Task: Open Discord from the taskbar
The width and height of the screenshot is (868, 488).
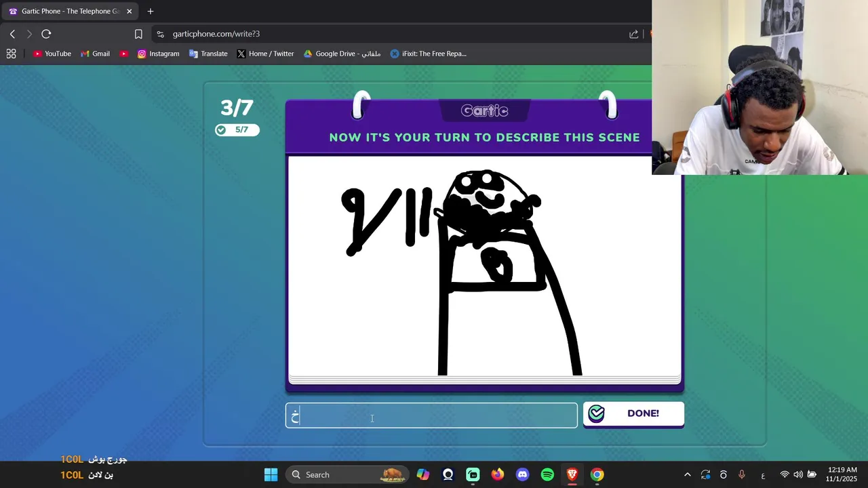Action: [x=522, y=474]
